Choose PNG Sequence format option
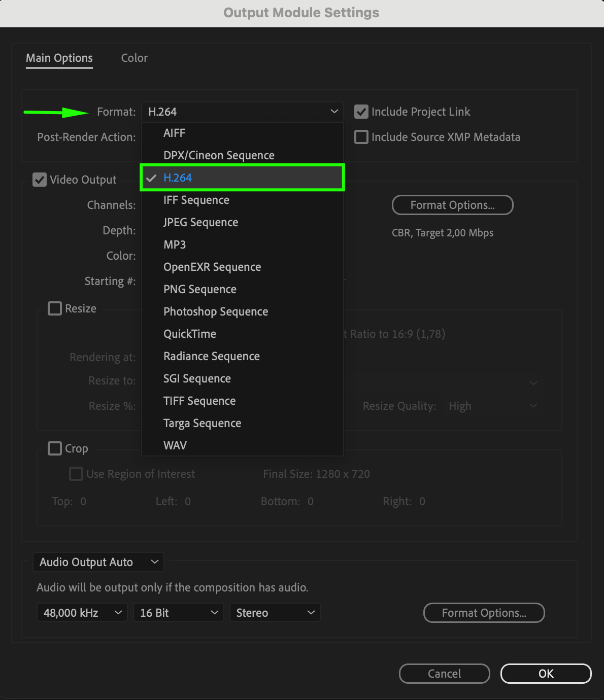This screenshot has width=604, height=700. point(200,289)
